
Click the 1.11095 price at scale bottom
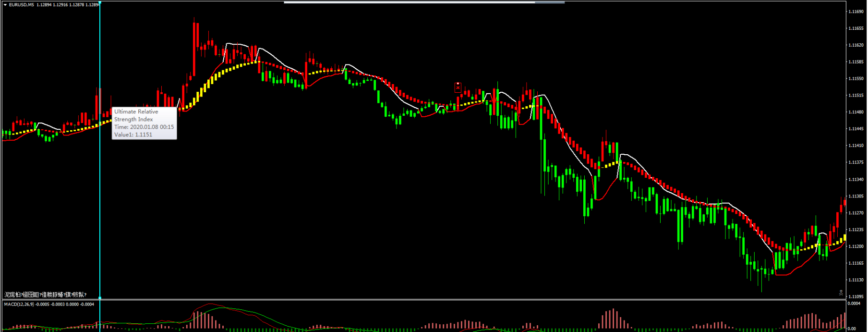pyautogui.click(x=856, y=296)
